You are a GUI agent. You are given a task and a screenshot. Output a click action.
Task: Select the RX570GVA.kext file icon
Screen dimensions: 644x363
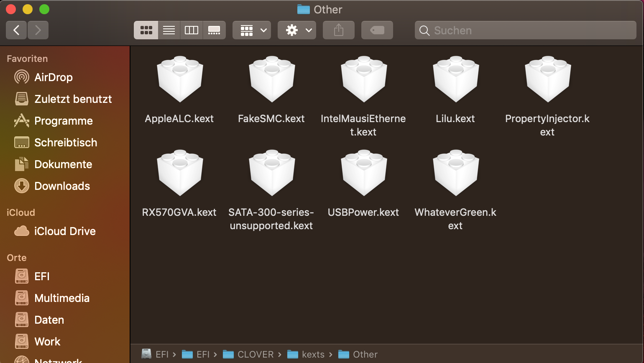click(x=180, y=173)
